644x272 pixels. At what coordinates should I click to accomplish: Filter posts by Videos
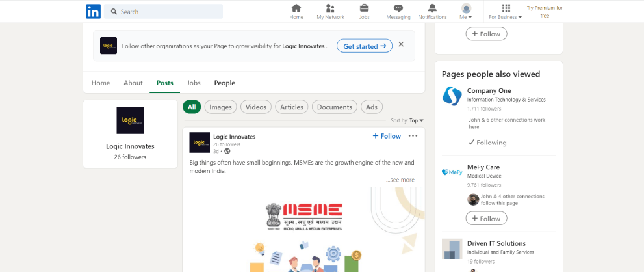256,107
